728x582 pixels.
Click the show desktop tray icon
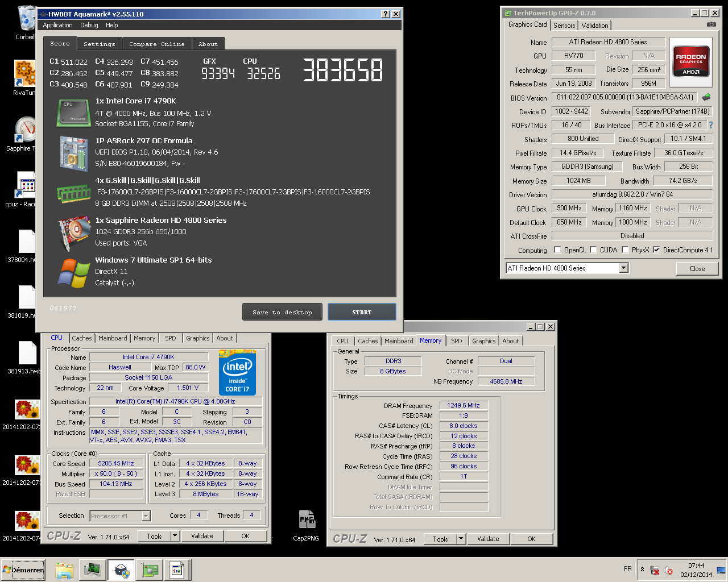[x=721, y=570]
